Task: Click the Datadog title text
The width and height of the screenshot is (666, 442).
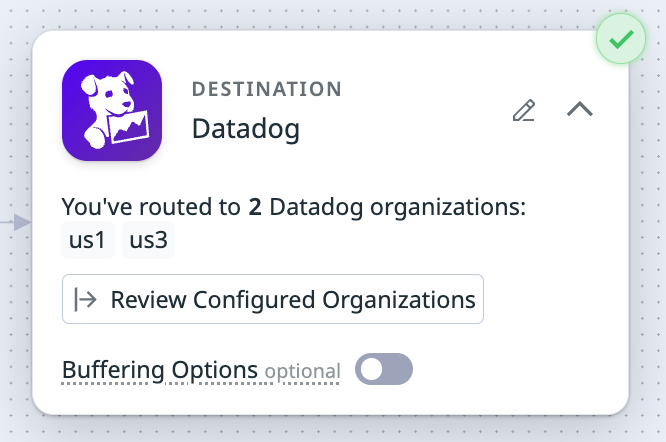Action: click(x=245, y=129)
